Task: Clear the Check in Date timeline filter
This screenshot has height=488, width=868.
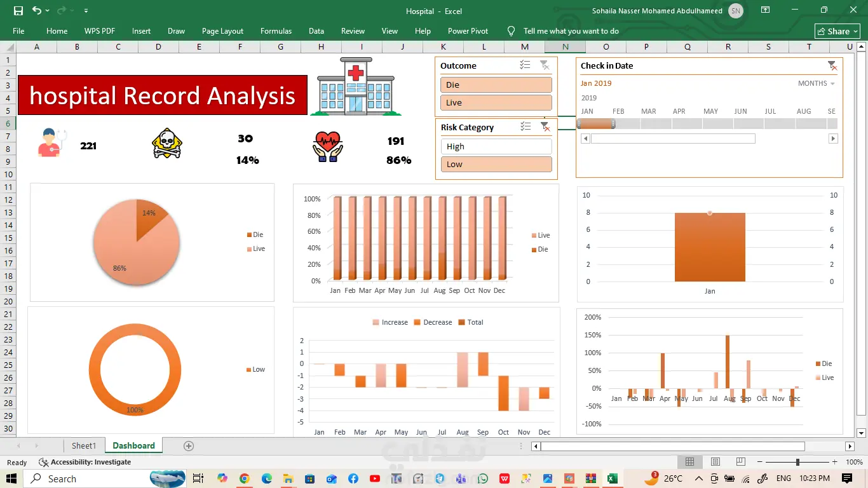Action: [x=832, y=65]
